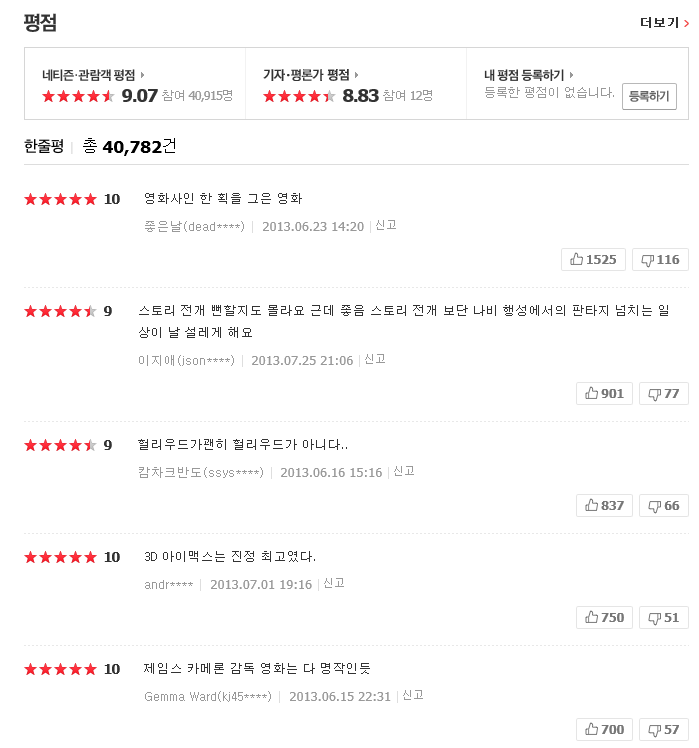Expand 기자·평론가 평점 section
This screenshot has height=748, width=699.
coord(311,75)
